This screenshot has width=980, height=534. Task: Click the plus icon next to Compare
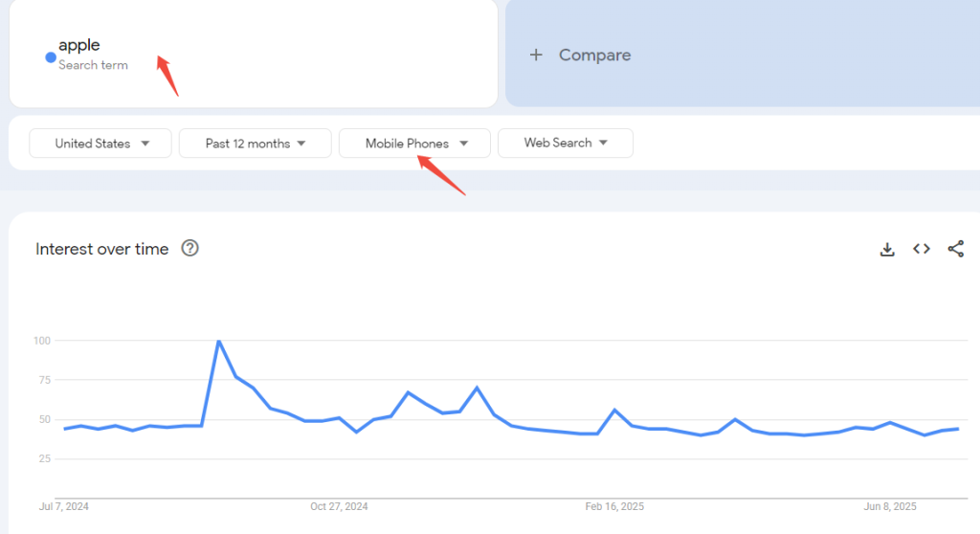click(x=536, y=55)
